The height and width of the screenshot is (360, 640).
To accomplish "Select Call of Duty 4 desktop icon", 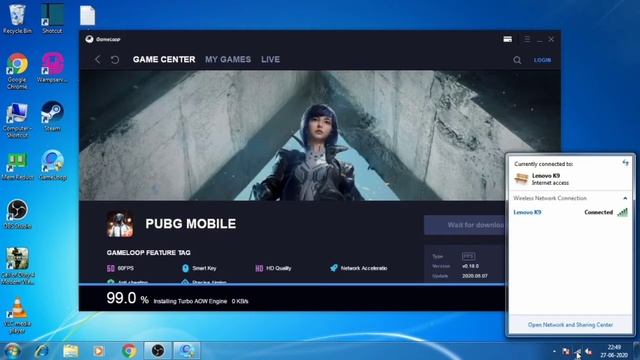I will tap(17, 266).
